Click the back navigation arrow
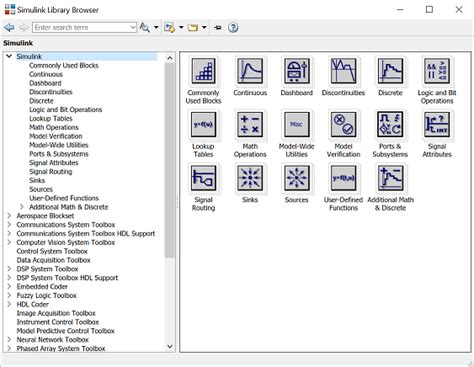The height and width of the screenshot is (367, 474). (x=9, y=27)
